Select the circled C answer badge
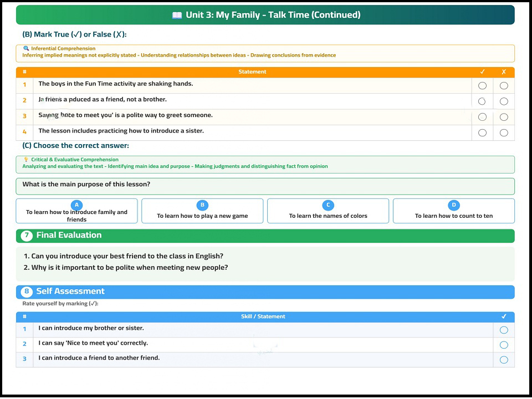This screenshot has height=399, width=532. point(328,205)
